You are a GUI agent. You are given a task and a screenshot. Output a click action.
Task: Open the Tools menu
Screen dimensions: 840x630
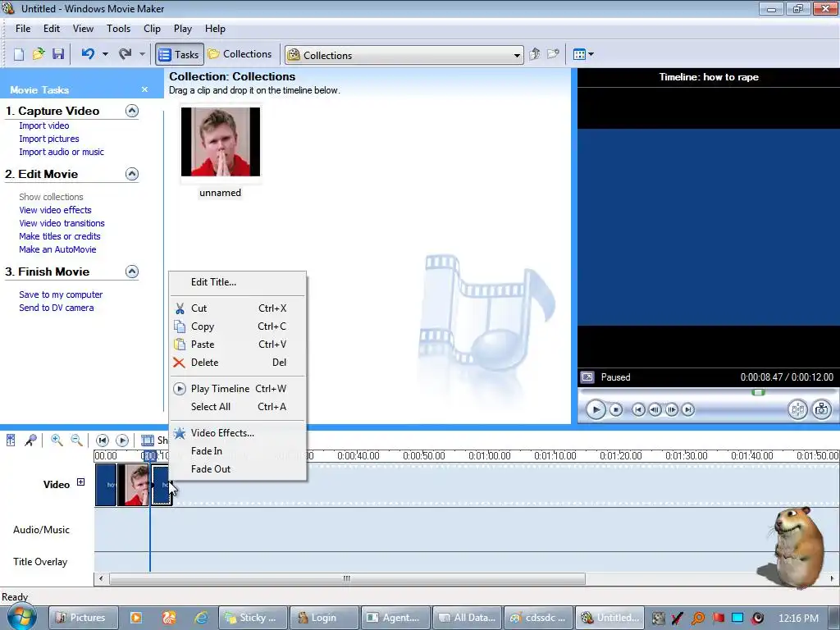pyautogui.click(x=118, y=29)
